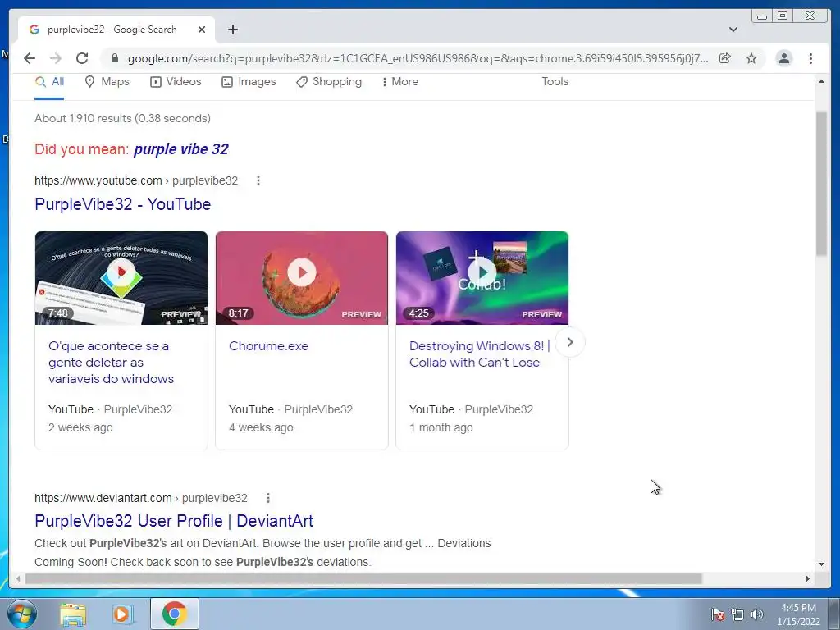
Task: Open Windows Explorer from the taskbar
Action: click(x=73, y=614)
